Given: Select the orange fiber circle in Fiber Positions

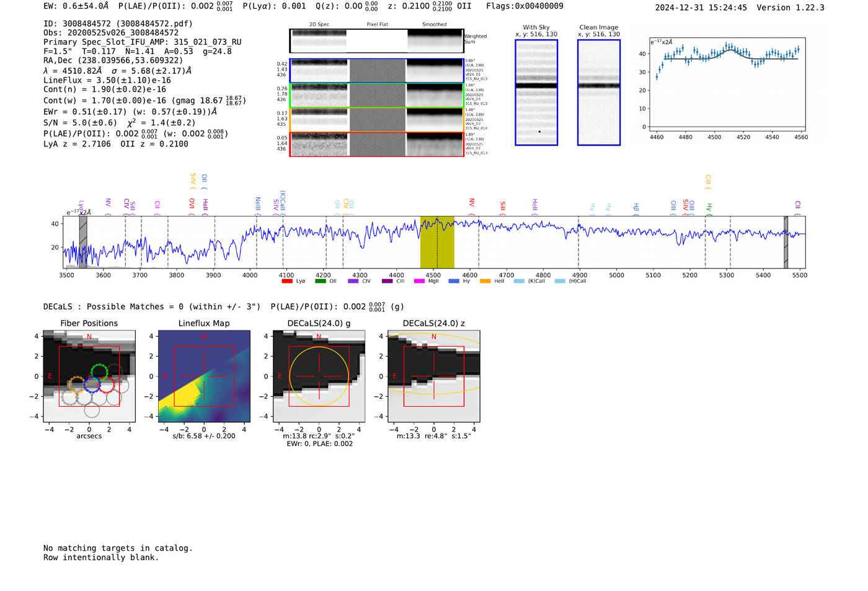Looking at the screenshot, I should click(77, 384).
